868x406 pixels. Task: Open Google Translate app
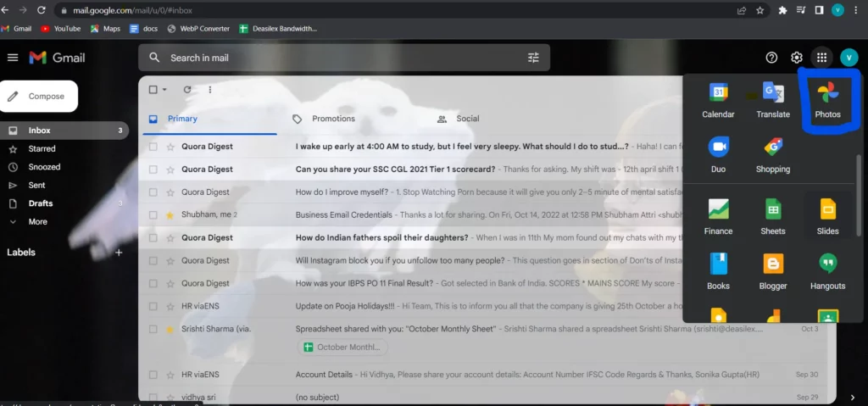(773, 100)
